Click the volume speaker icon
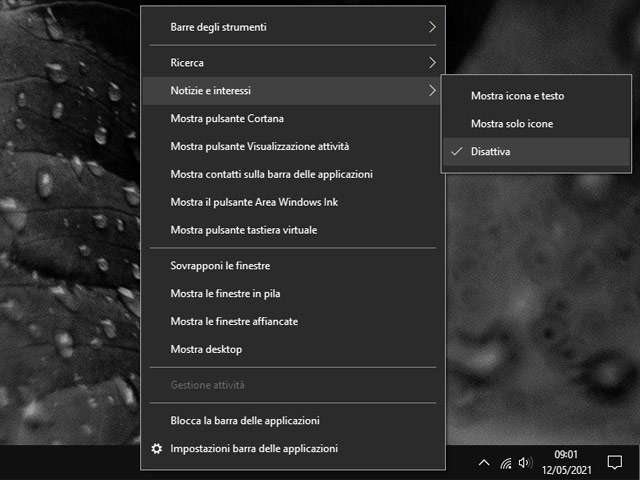This screenshot has width=640, height=480. pos(526,463)
